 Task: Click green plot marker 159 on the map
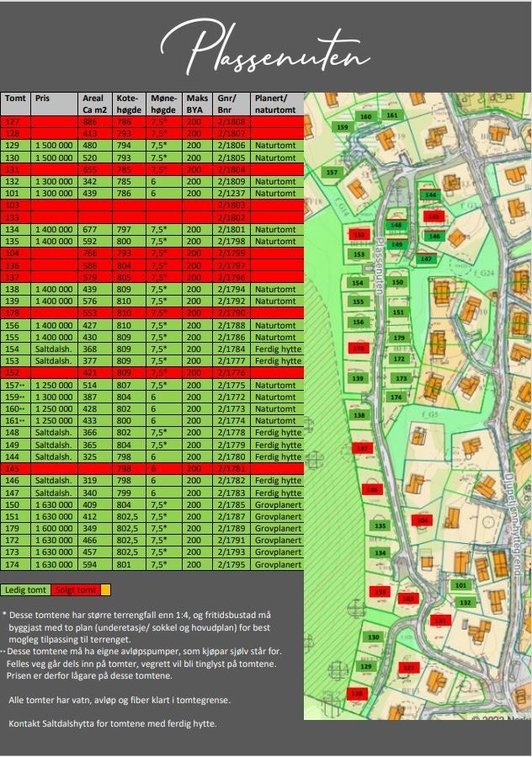coord(343,127)
